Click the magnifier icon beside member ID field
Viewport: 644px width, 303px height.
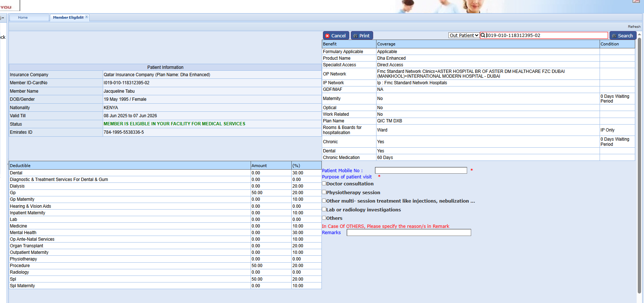(x=483, y=36)
